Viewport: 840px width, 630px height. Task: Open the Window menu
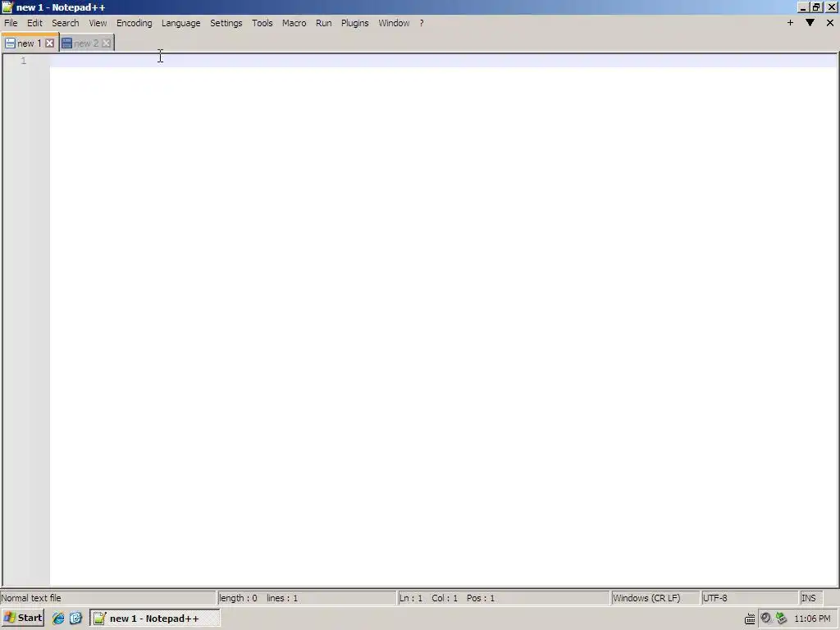pos(394,23)
